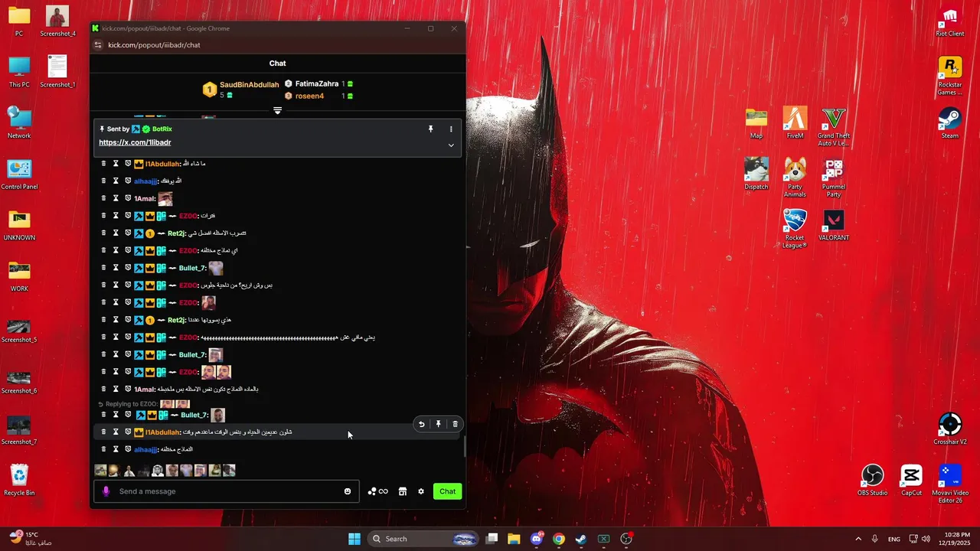Image resolution: width=980 pixels, height=551 pixels.
Task: Open Chrome from the taskbar
Action: click(559, 539)
